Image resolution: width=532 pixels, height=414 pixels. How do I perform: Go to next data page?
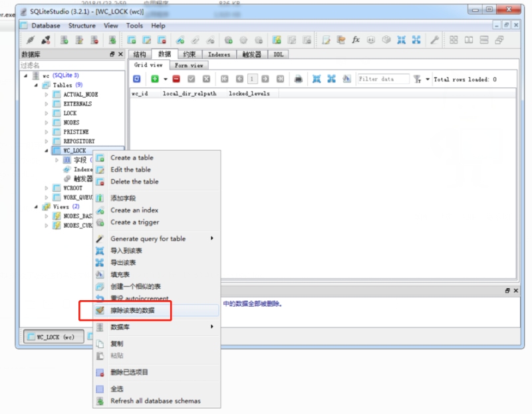265,79
